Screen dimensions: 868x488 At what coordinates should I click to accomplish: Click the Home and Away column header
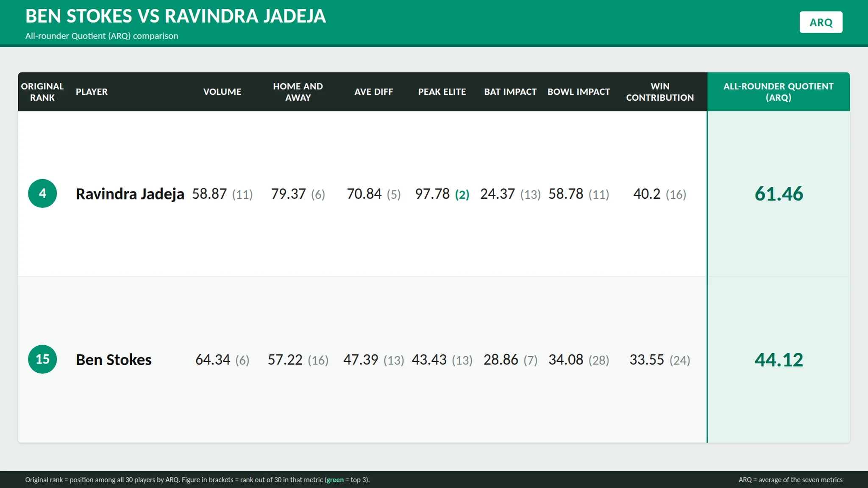point(298,92)
